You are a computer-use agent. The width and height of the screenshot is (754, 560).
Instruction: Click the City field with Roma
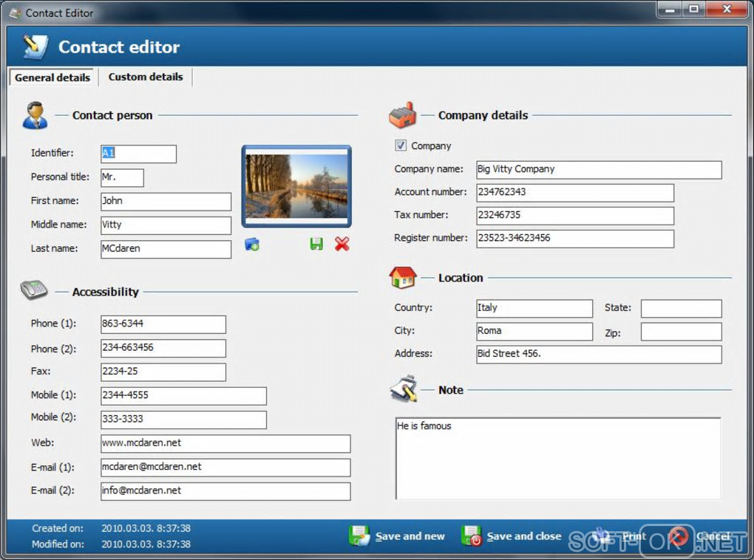pos(534,331)
